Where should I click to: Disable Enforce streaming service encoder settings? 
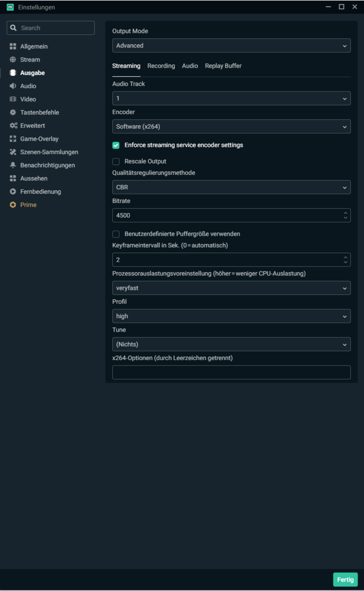116,145
